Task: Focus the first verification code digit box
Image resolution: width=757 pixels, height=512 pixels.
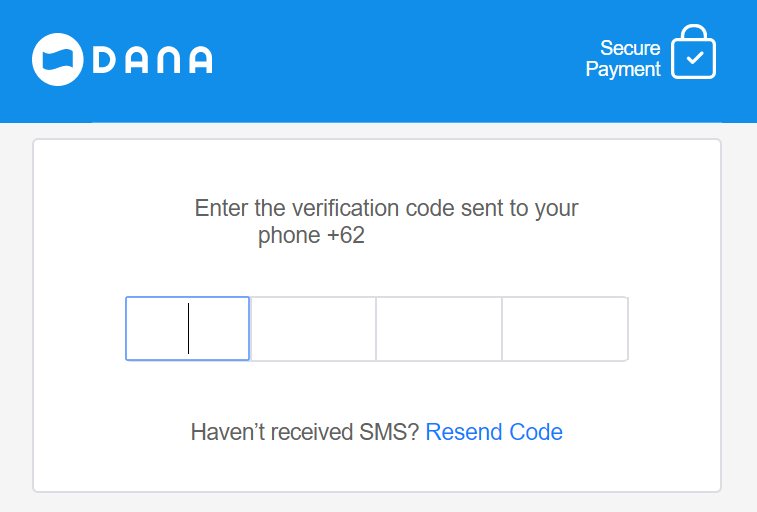Action: click(187, 328)
